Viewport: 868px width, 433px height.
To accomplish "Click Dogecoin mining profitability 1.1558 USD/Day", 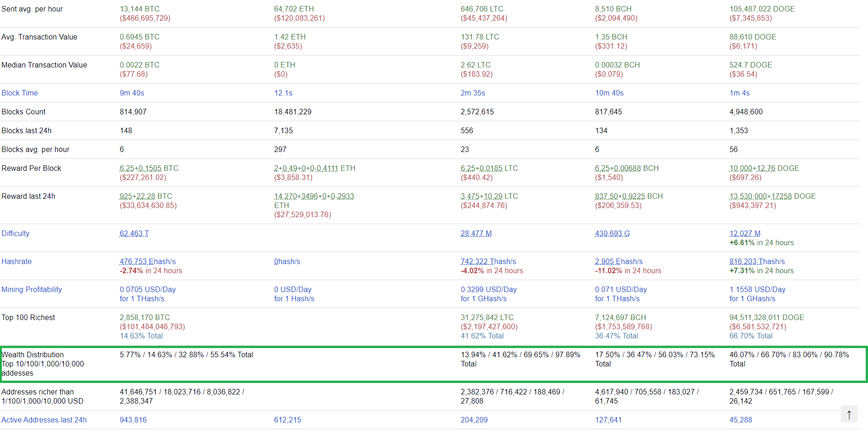I will [757, 290].
